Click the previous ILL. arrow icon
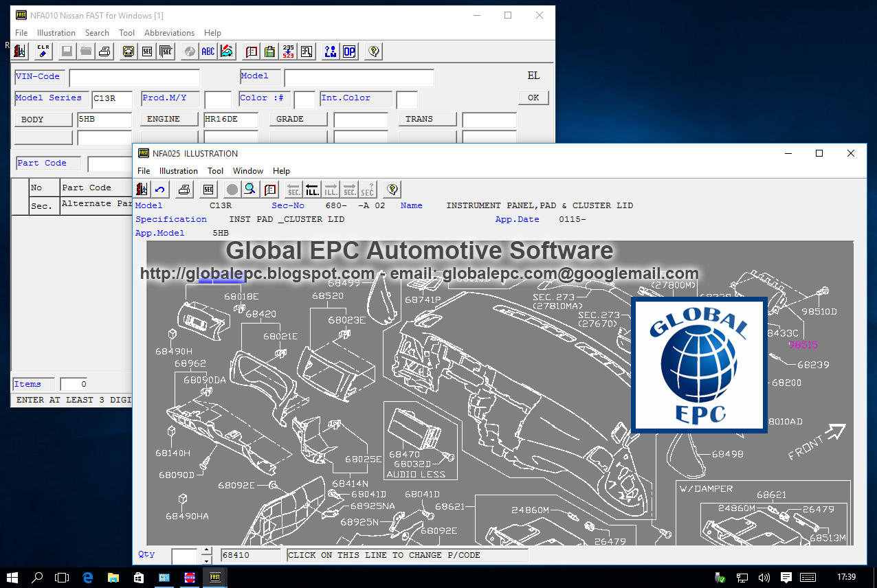The height and width of the screenshot is (588, 877). 313,189
